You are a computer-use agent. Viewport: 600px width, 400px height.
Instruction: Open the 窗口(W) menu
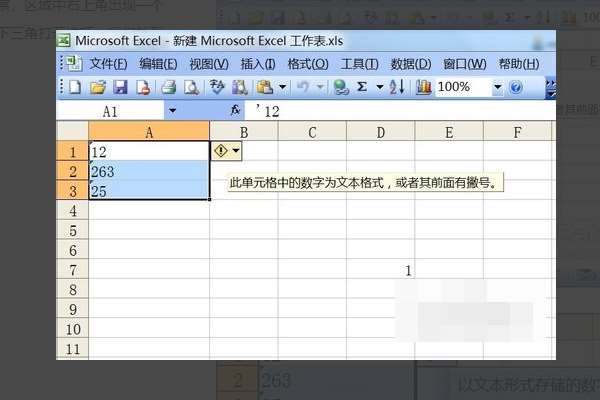pyautogui.click(x=465, y=64)
